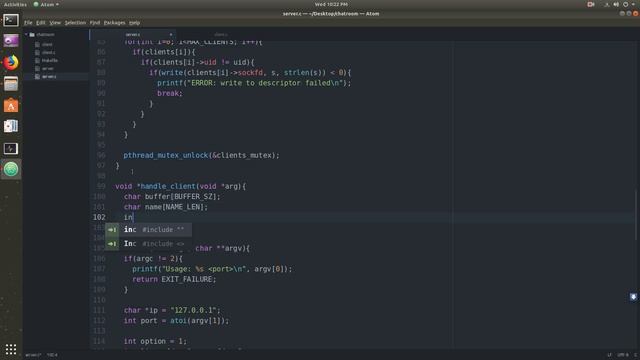Click the cursor position 102:4 in status bar
Viewport: 640px width, 360px height.
[52, 355]
